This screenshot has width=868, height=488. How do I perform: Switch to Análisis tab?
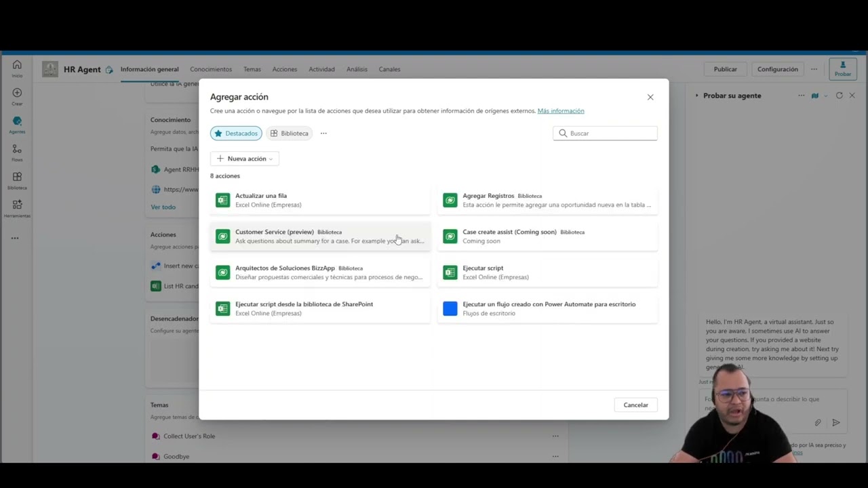[357, 69]
